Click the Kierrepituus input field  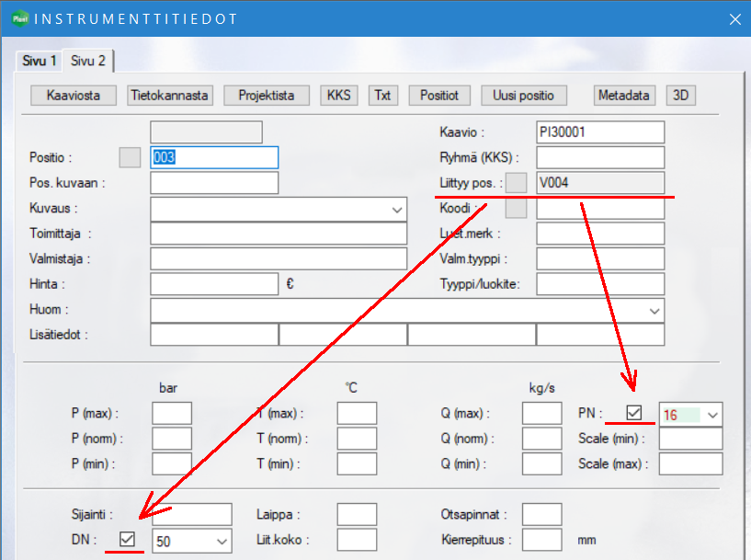click(x=542, y=540)
